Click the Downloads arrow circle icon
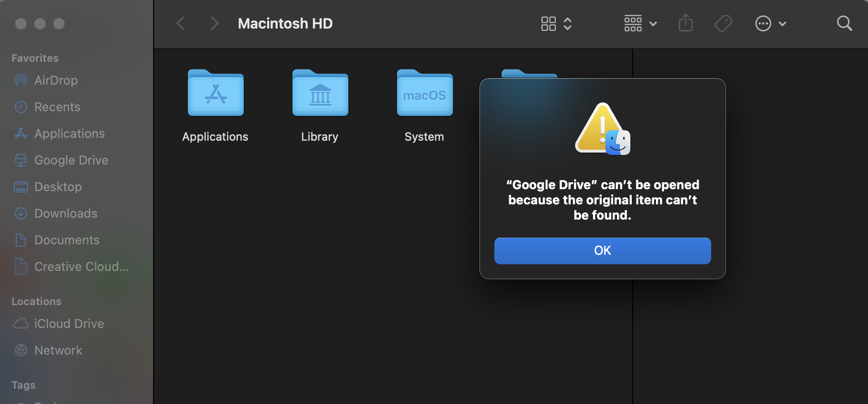Image resolution: width=868 pixels, height=404 pixels. pos(21,213)
